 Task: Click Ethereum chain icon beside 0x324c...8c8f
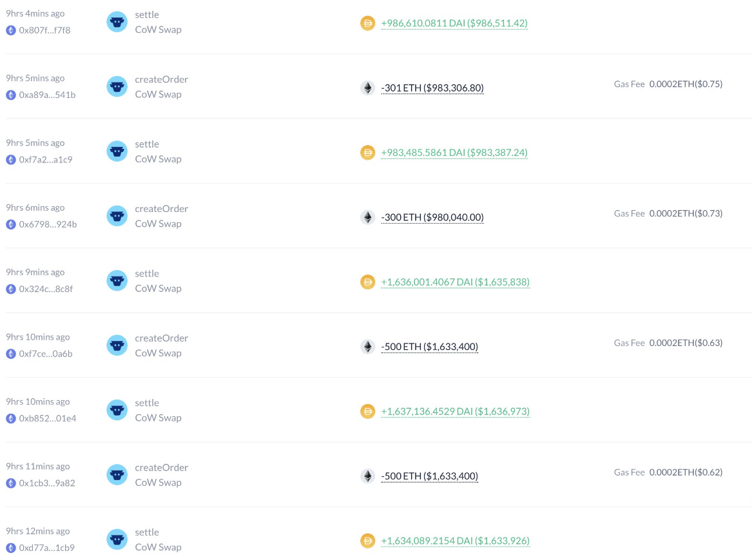(11, 289)
